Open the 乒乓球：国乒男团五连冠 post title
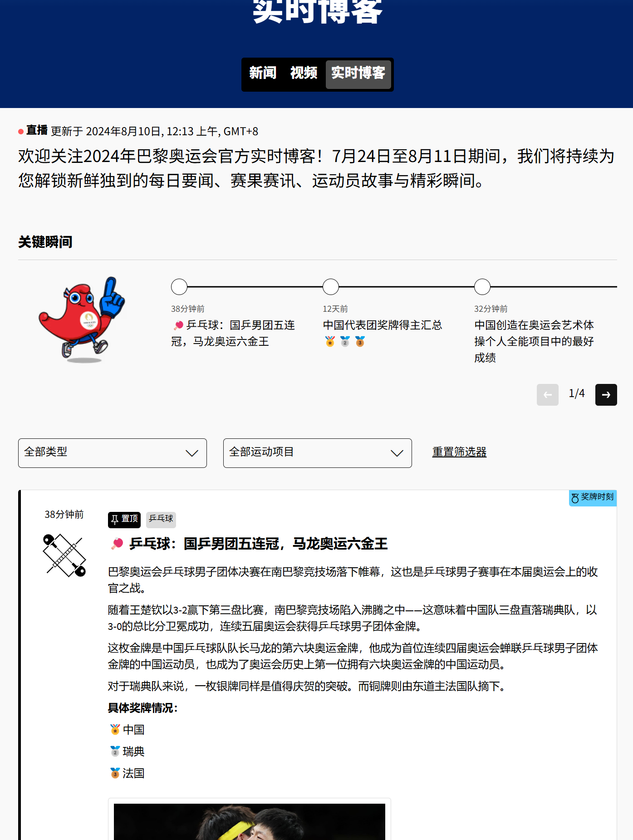The image size is (633, 840). pyautogui.click(x=258, y=544)
